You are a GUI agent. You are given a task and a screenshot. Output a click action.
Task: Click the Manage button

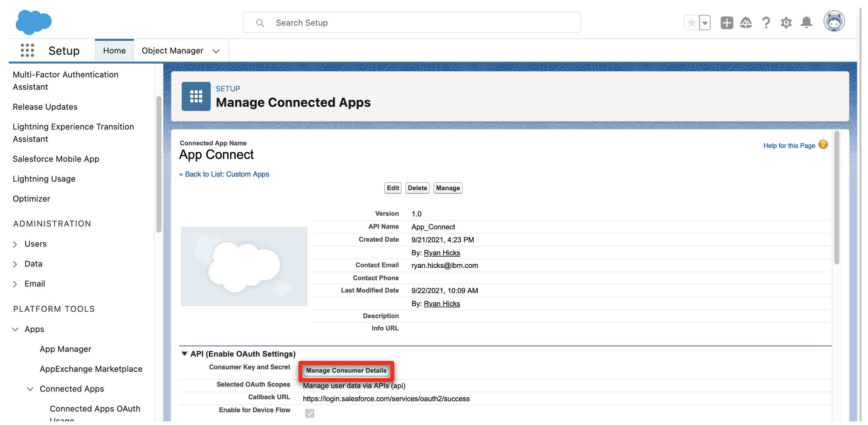(x=448, y=188)
